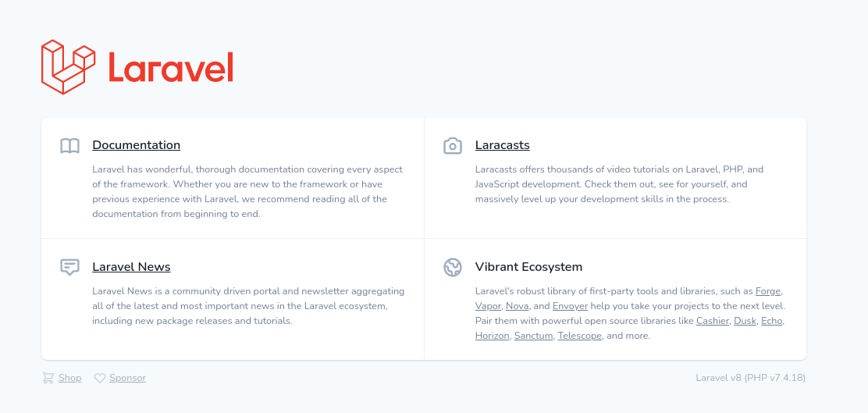Open the Documentation link
Screen dimensions: 868x413
136,145
